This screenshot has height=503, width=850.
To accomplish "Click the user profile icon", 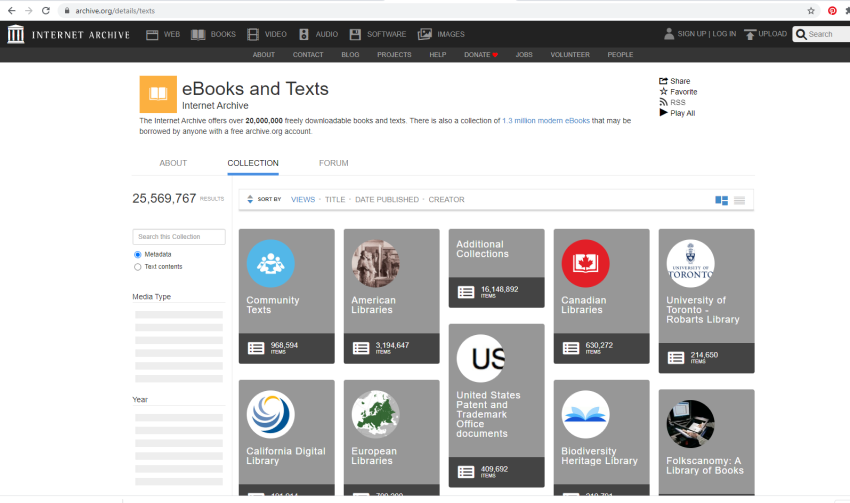I will coord(669,34).
